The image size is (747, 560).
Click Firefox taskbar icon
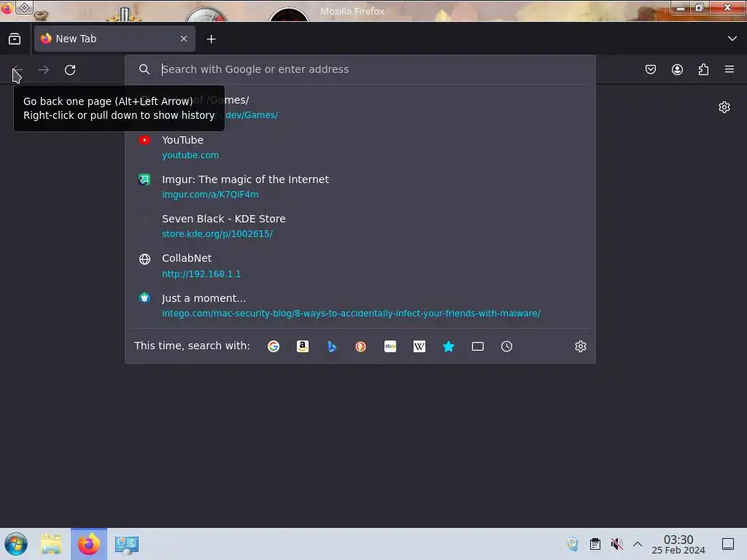(89, 544)
